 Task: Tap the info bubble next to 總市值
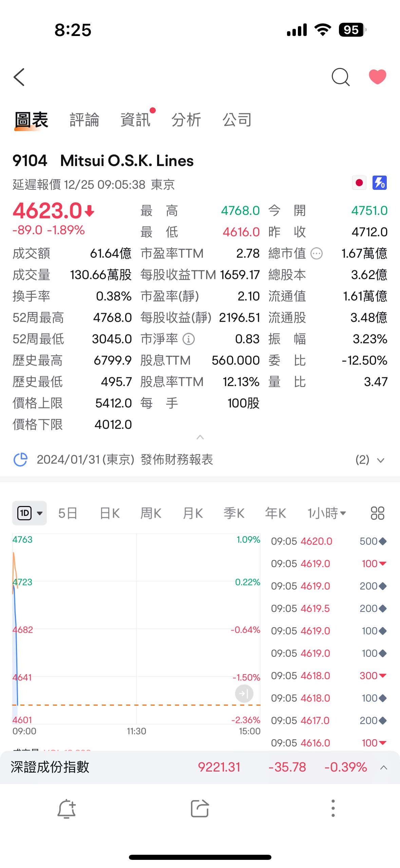[317, 253]
